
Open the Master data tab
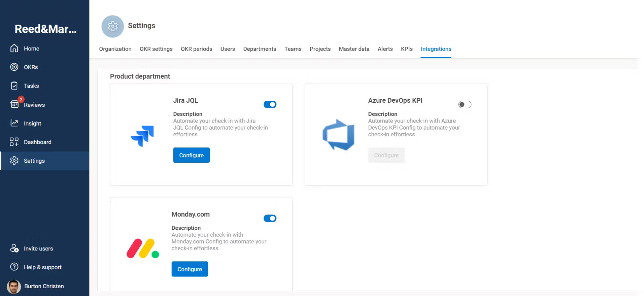354,49
